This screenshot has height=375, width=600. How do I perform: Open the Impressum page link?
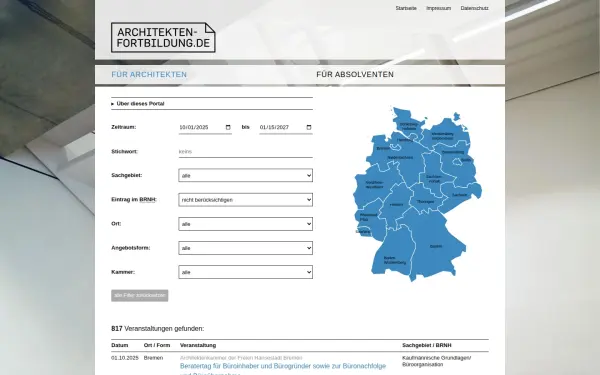point(439,8)
